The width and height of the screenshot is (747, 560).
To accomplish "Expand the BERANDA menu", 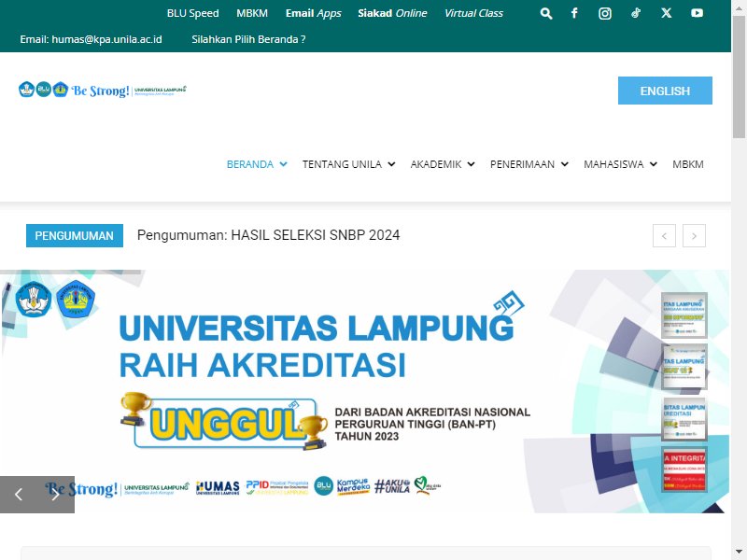I will [257, 164].
